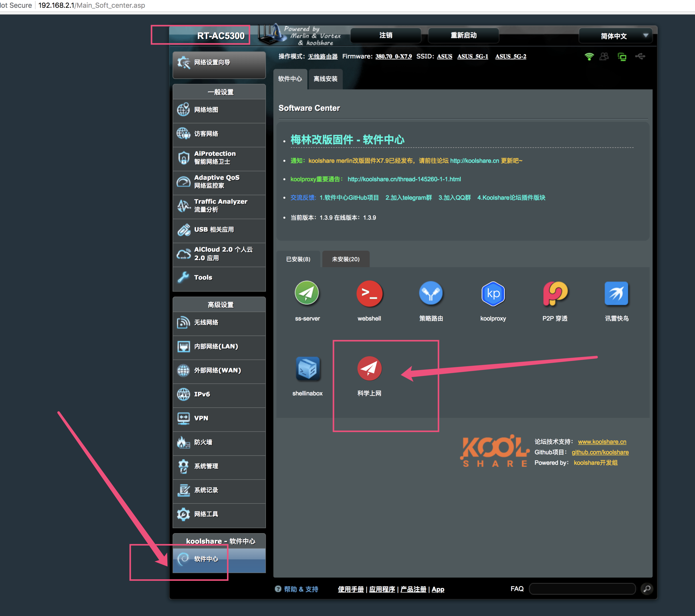The image size is (695, 616).
Task: Click the 重新启动 reboot button
Action: 463,35
